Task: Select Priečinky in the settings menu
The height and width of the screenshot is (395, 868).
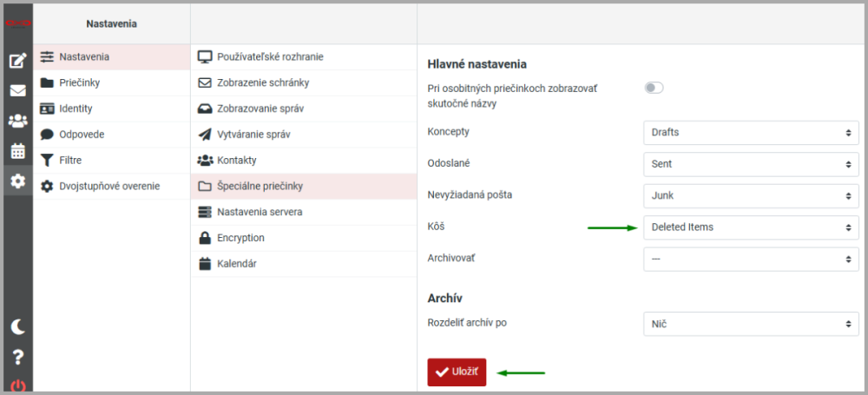Action: point(78,82)
